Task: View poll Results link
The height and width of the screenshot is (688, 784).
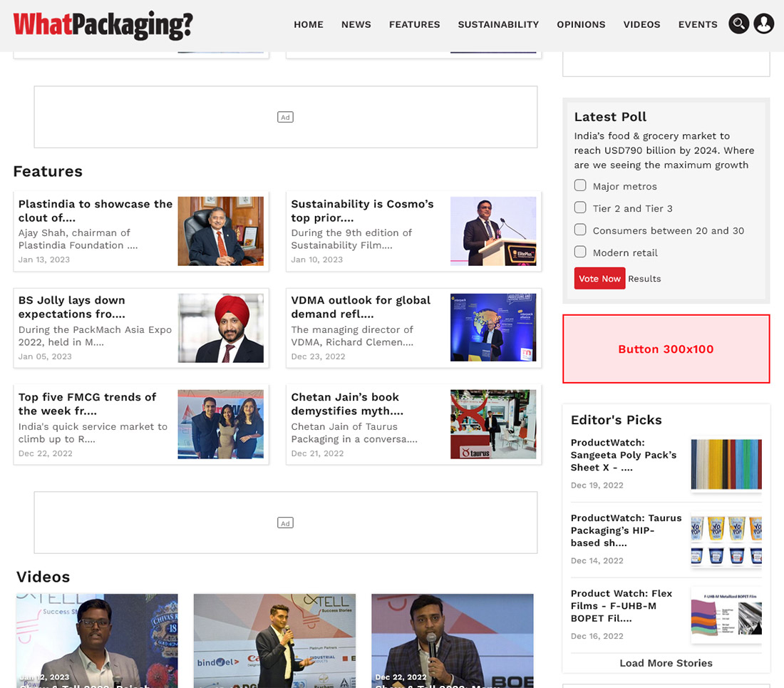Action: coord(644,279)
